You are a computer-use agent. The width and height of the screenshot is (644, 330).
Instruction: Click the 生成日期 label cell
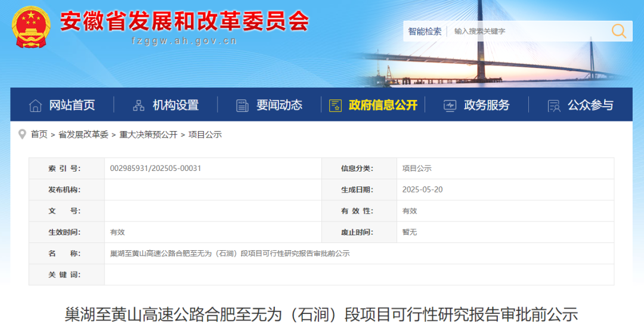click(359, 189)
